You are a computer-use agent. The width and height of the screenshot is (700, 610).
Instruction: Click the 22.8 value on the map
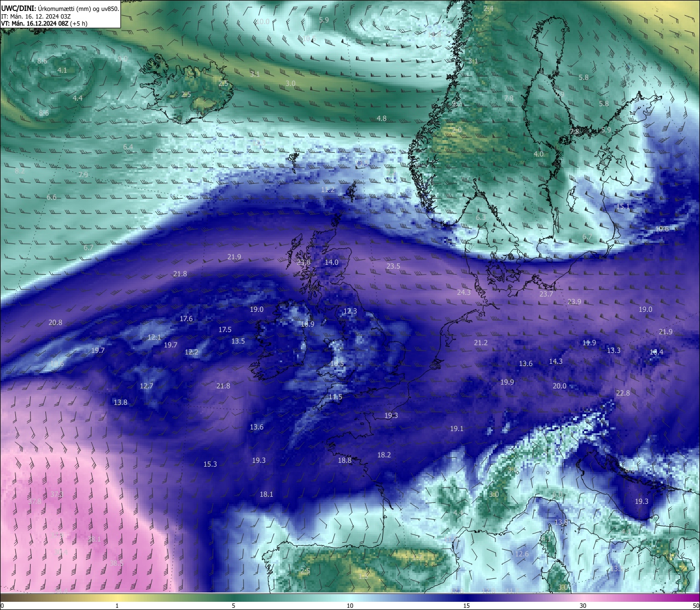coord(623,393)
